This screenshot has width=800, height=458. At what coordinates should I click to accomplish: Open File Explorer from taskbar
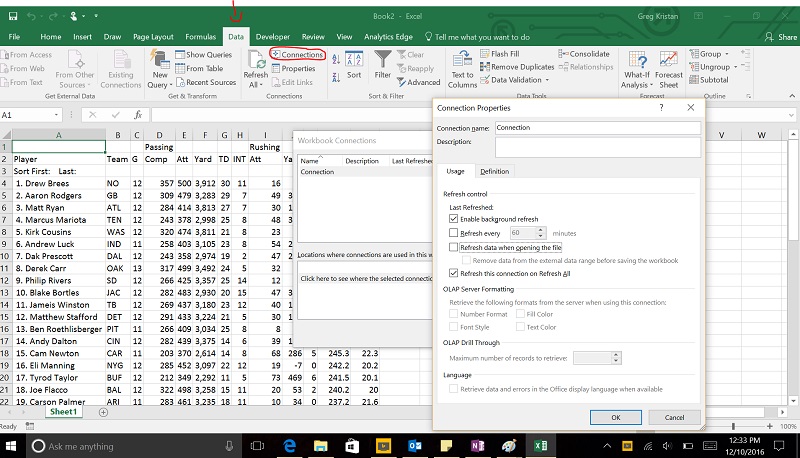(320, 446)
